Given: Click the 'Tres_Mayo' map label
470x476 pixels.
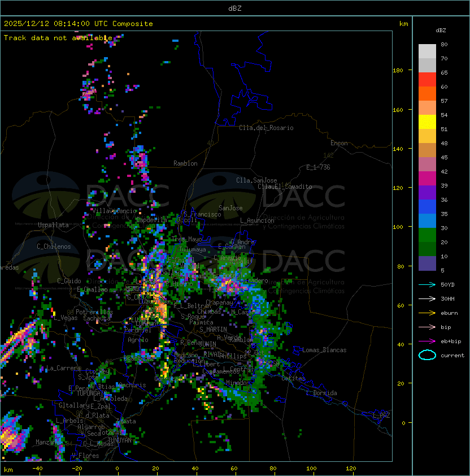Looking at the screenshot, I should click(x=186, y=239).
